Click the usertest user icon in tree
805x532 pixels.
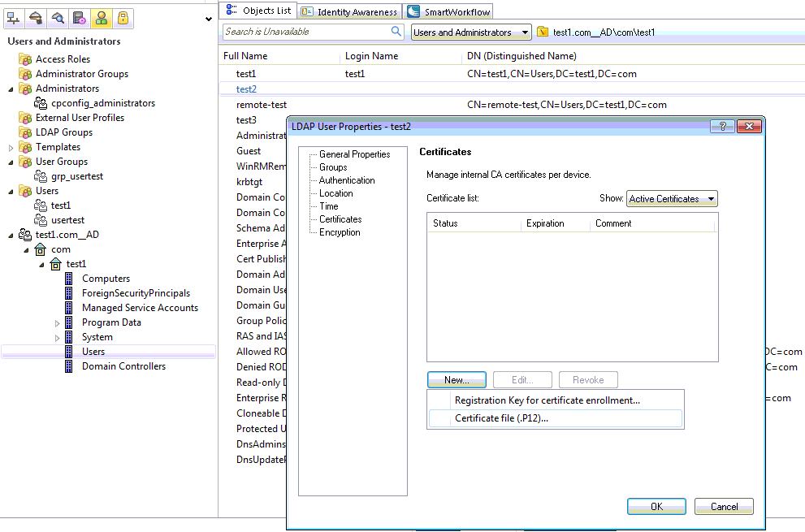(x=41, y=220)
